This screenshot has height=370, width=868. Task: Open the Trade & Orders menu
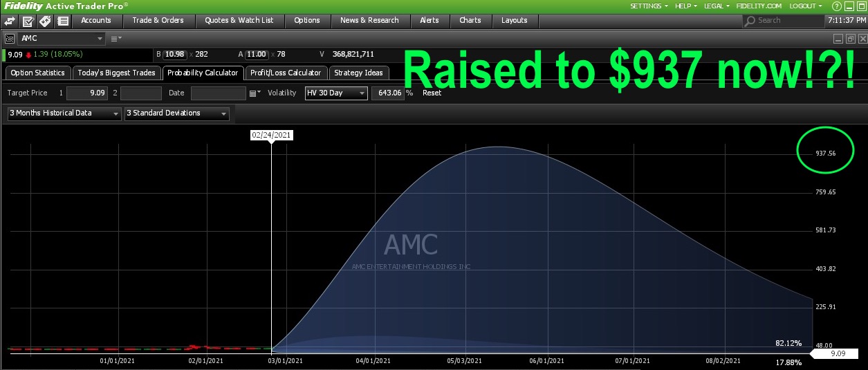[158, 21]
